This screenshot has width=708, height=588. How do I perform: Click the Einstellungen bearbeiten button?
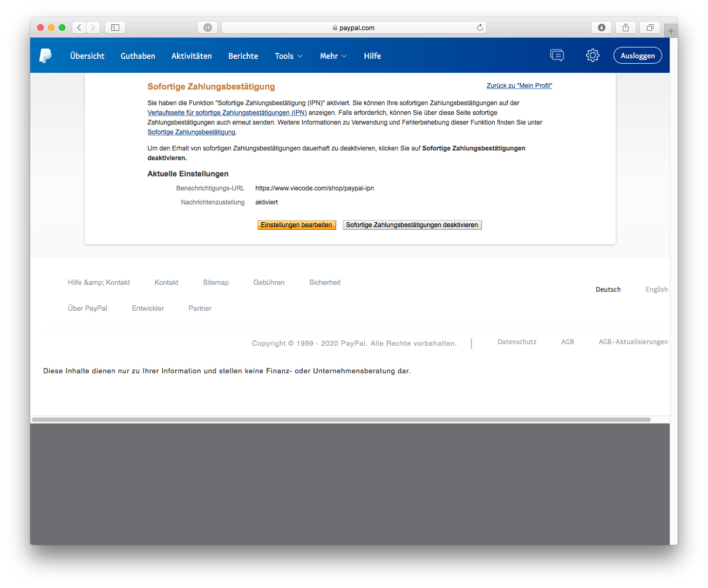pos(296,225)
